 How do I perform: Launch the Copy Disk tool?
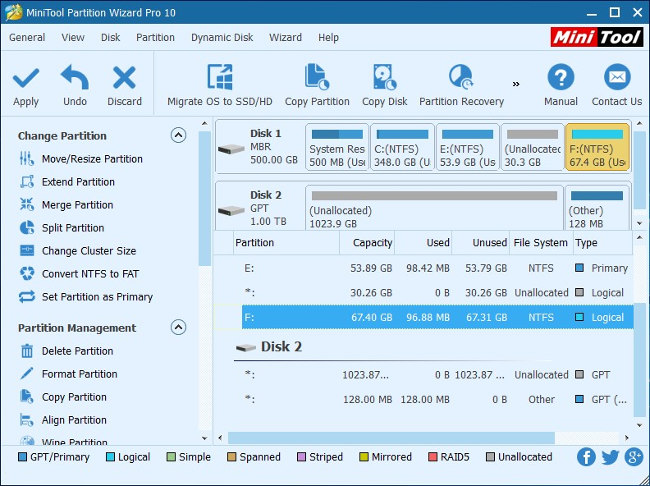[x=384, y=78]
